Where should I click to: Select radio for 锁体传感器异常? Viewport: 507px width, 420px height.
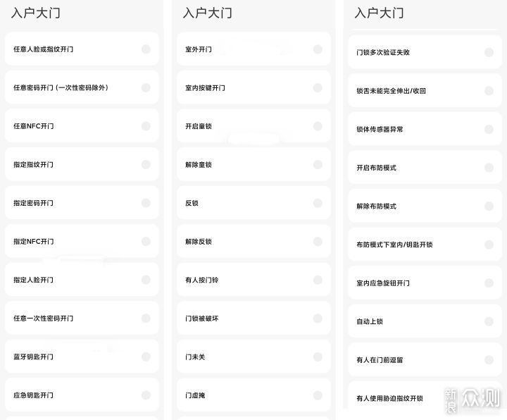pyautogui.click(x=489, y=129)
